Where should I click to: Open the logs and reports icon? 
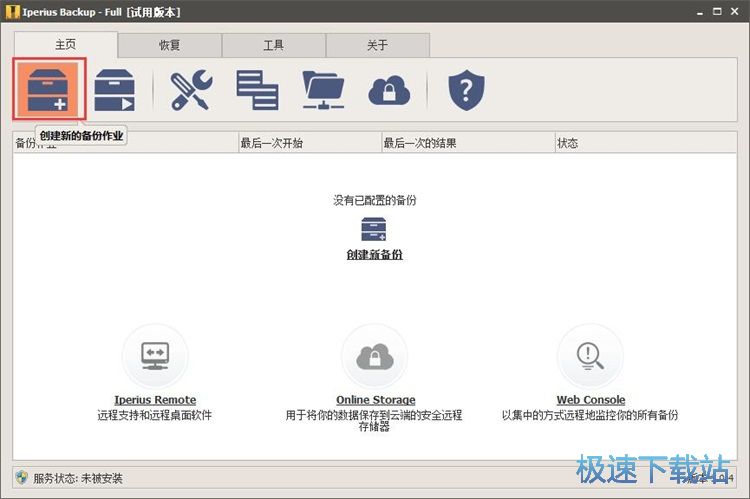[x=257, y=90]
